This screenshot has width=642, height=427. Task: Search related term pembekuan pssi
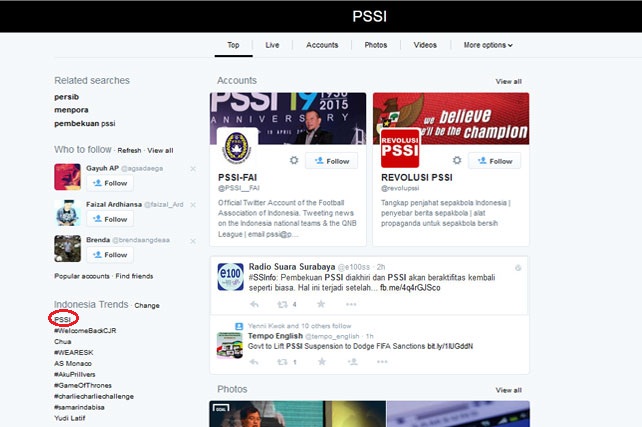pos(85,123)
